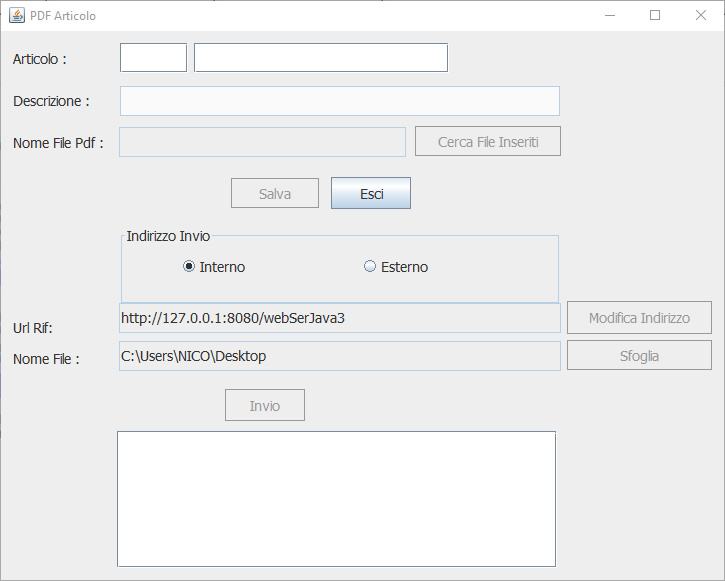
Task: Click the Invio button
Action: (265, 405)
